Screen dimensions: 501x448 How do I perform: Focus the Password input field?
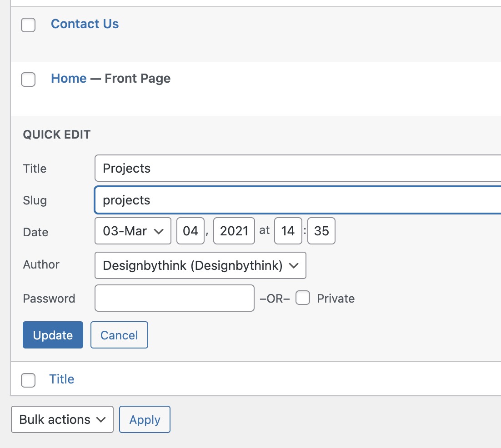[174, 298]
